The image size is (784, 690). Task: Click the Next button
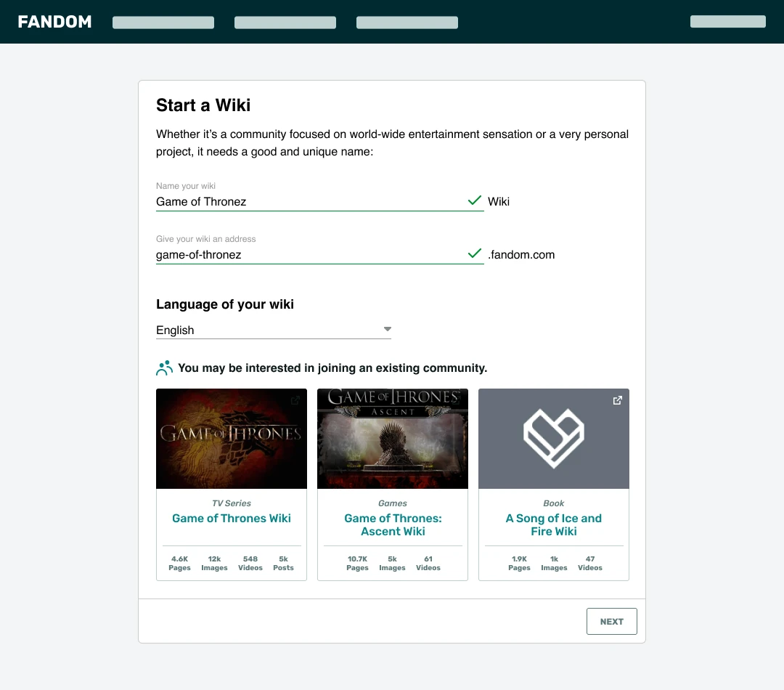[x=611, y=622]
